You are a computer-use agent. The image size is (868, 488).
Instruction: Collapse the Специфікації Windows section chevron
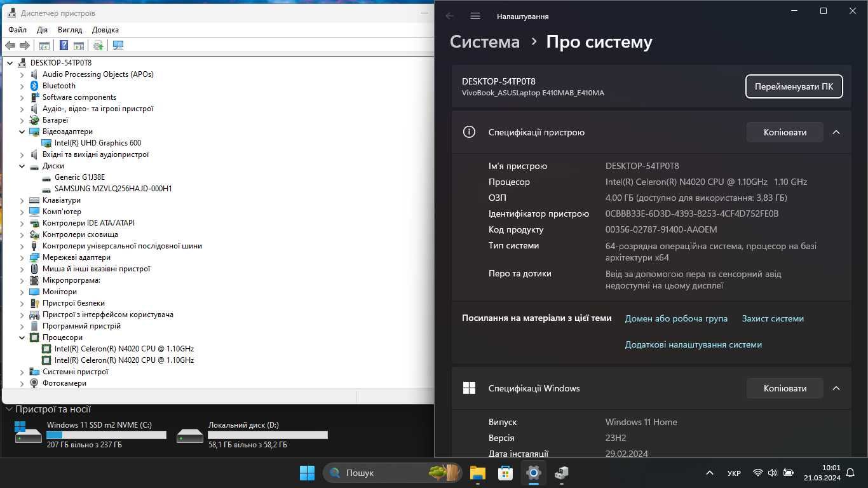click(836, 388)
